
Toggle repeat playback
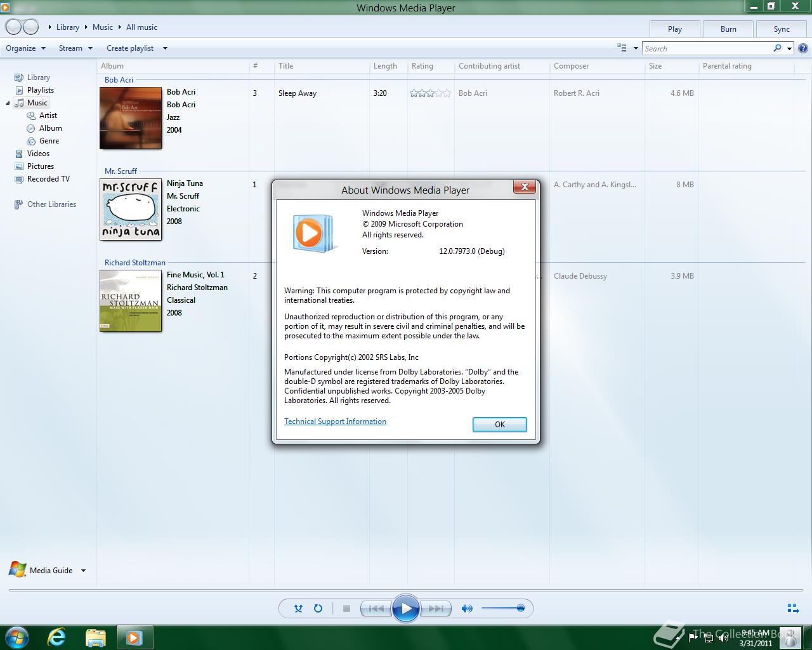click(x=318, y=608)
